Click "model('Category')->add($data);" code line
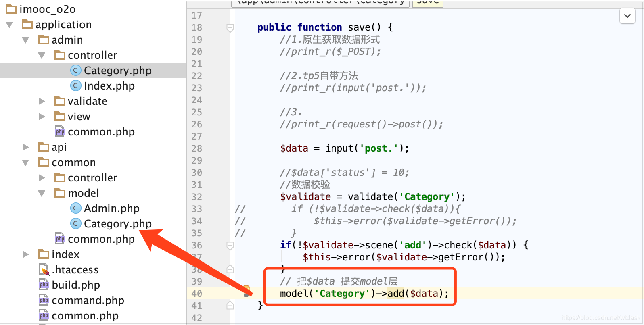The width and height of the screenshot is (644, 325). (x=364, y=294)
